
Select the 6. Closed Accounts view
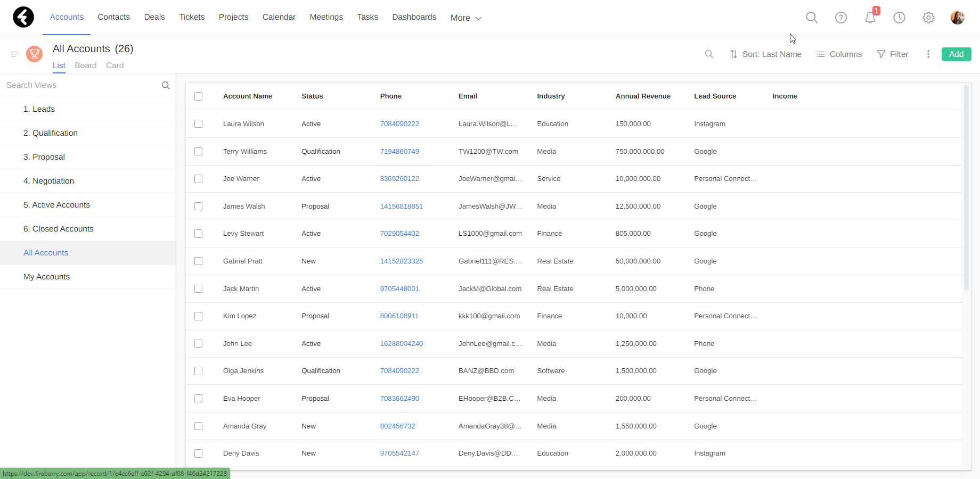coord(88,229)
